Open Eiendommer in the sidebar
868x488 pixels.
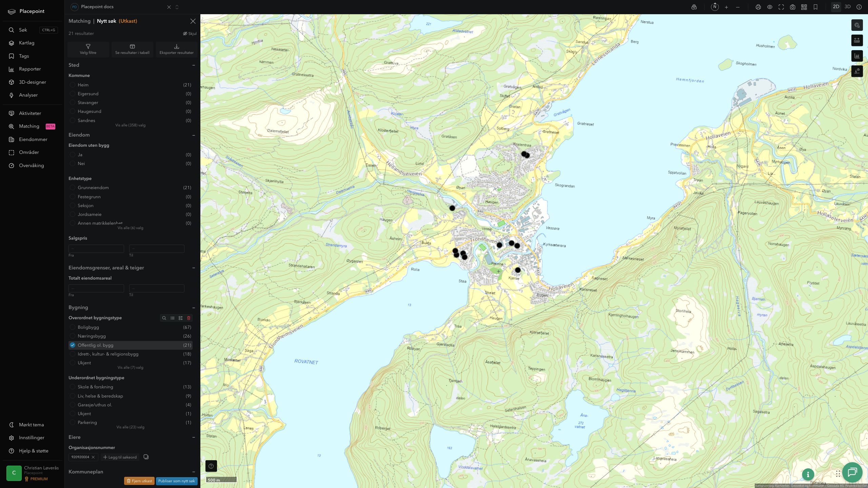pyautogui.click(x=33, y=139)
